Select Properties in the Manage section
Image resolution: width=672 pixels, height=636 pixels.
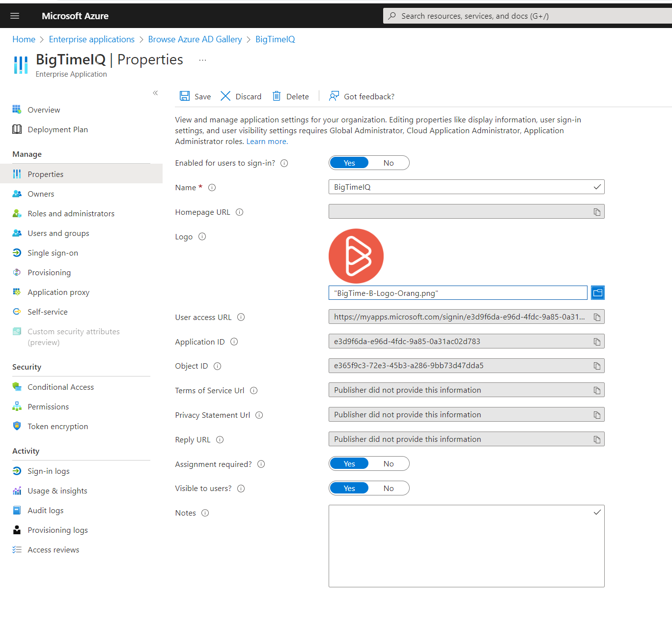pos(81,174)
